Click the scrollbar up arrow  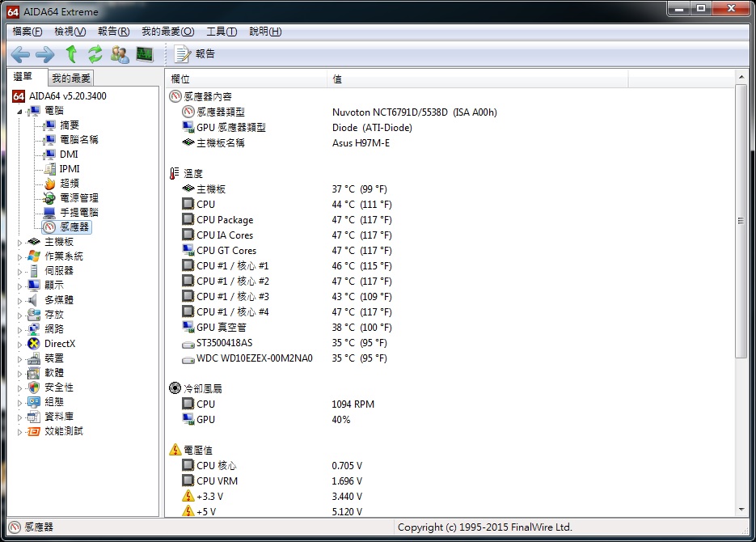click(x=741, y=77)
